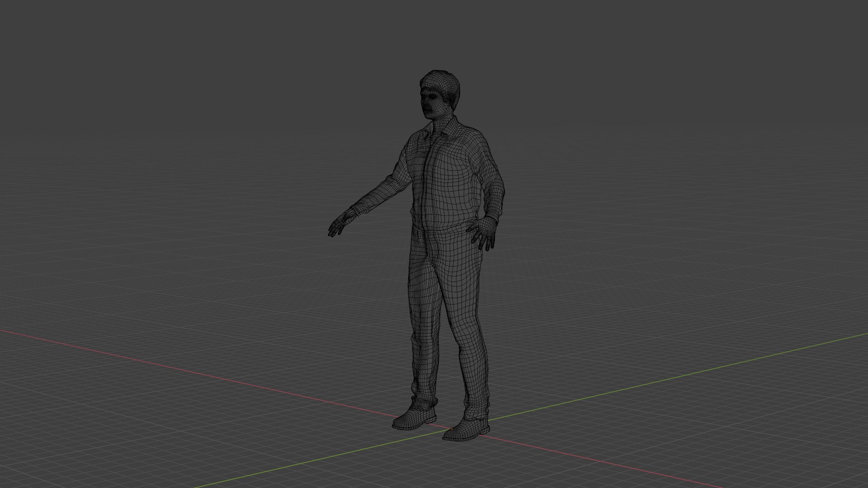
Task: Click the orange object origin dot
Action: [452, 429]
